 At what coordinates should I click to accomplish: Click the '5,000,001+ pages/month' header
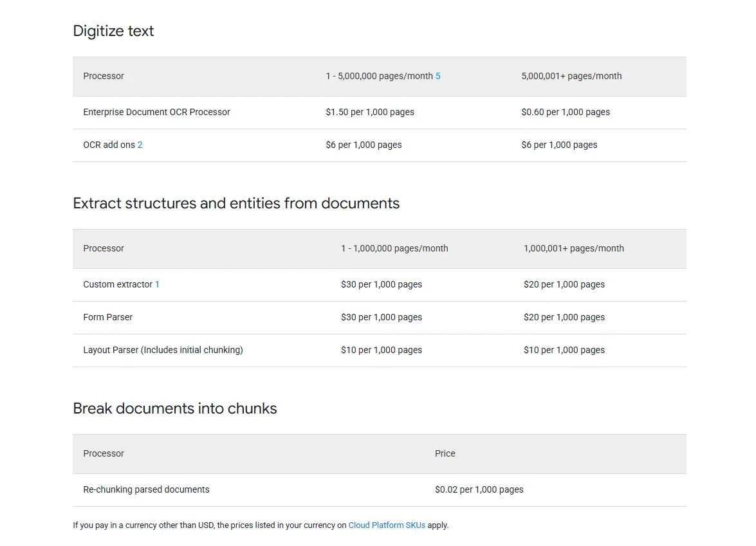pyautogui.click(x=572, y=76)
